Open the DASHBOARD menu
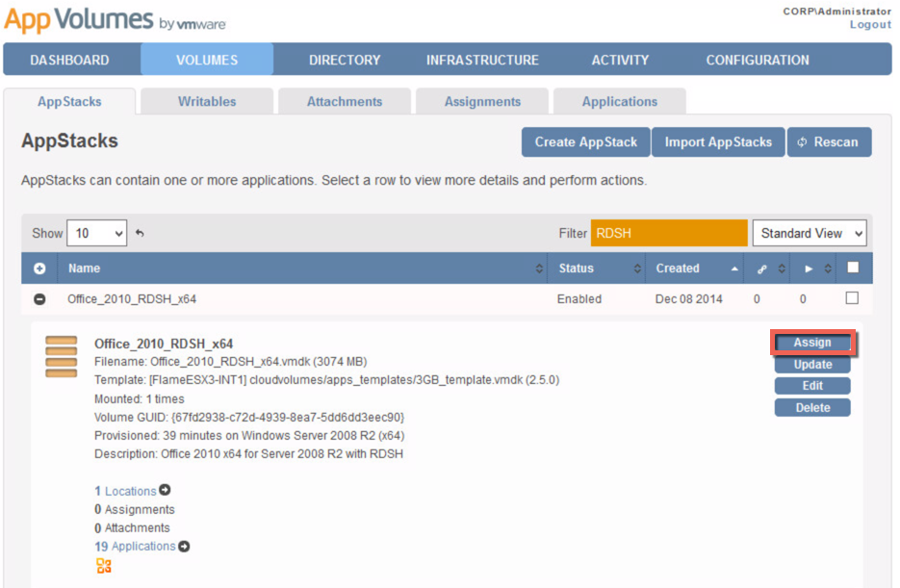 pyautogui.click(x=69, y=60)
